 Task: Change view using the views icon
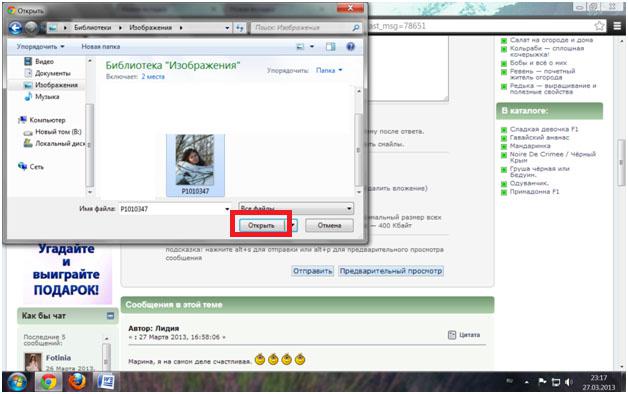pyautogui.click(x=300, y=47)
